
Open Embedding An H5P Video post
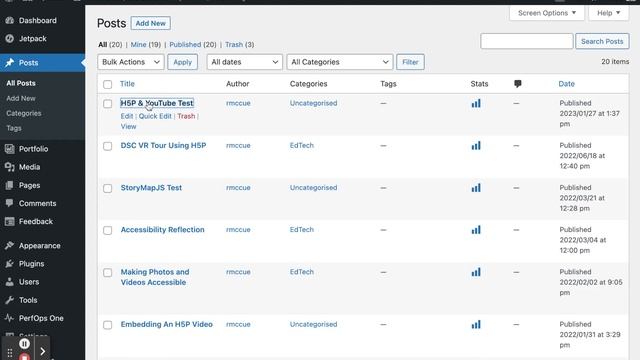(167, 324)
